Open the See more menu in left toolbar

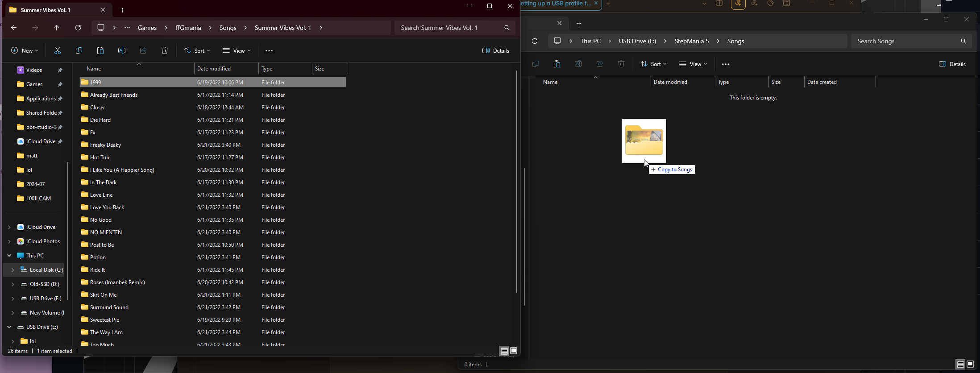(x=269, y=51)
